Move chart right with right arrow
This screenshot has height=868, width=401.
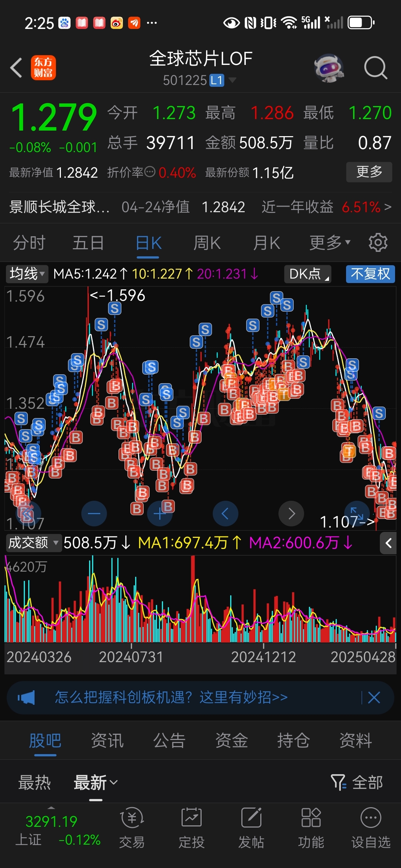pyautogui.click(x=291, y=513)
